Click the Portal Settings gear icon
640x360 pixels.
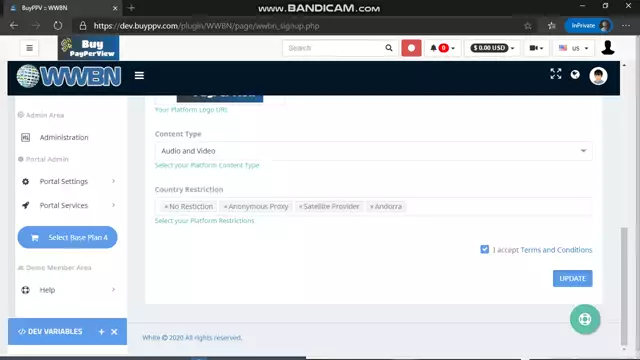(x=25, y=181)
